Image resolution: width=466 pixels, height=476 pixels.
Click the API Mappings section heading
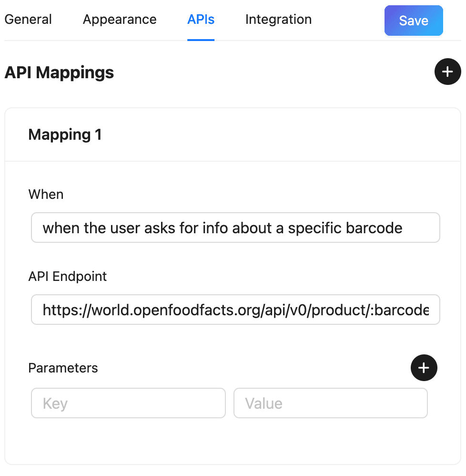[59, 72]
